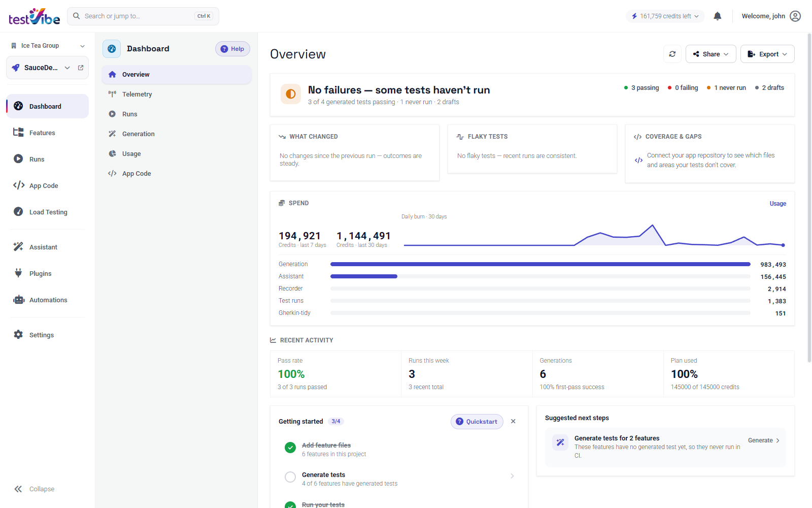The width and height of the screenshot is (812, 508).
Task: Click the half-circle status icon in banner
Action: coord(291,94)
